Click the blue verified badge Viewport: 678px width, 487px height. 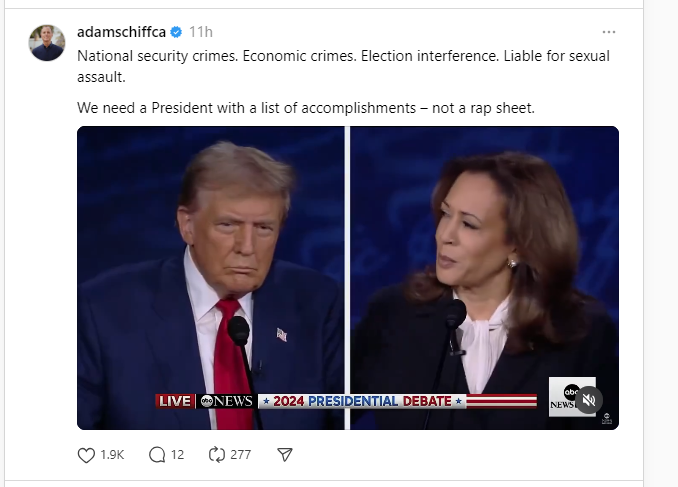click(176, 32)
